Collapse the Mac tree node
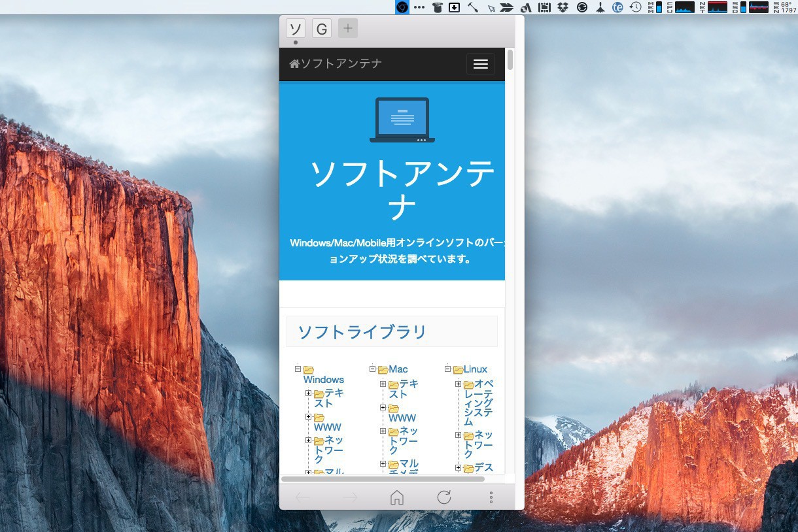 pos(373,369)
